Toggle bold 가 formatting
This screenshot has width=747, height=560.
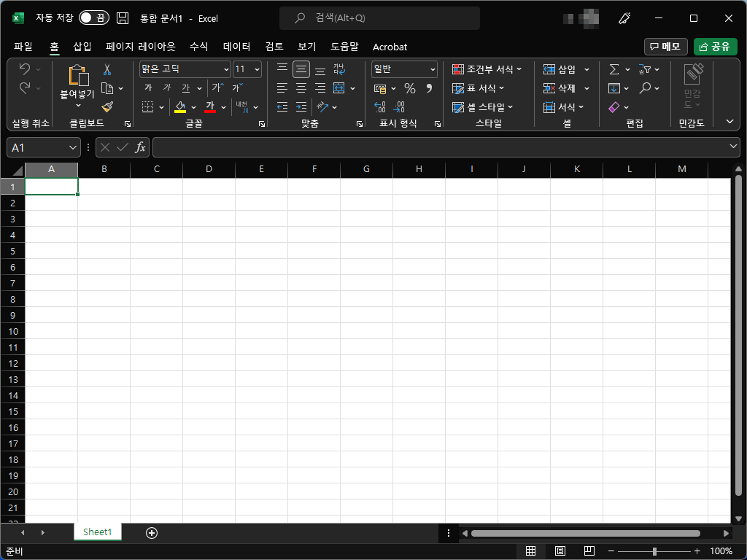pyautogui.click(x=148, y=87)
